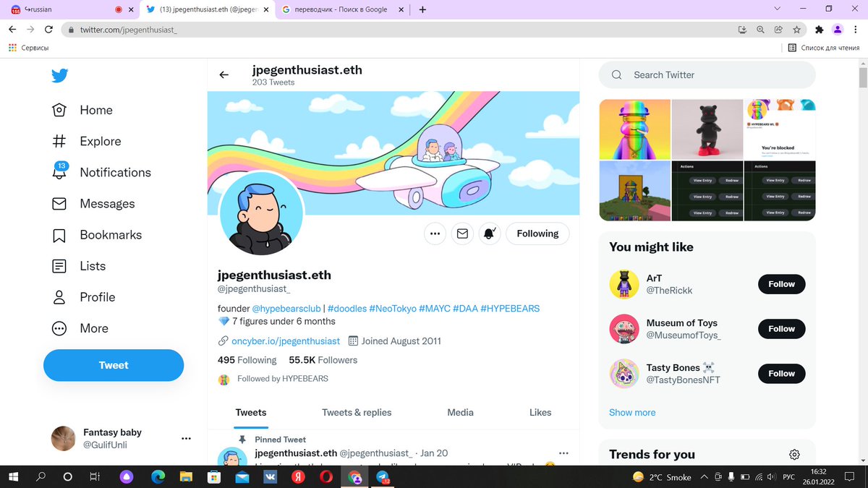
Task: Click Followed by HYPEBEARS
Action: [283, 378]
